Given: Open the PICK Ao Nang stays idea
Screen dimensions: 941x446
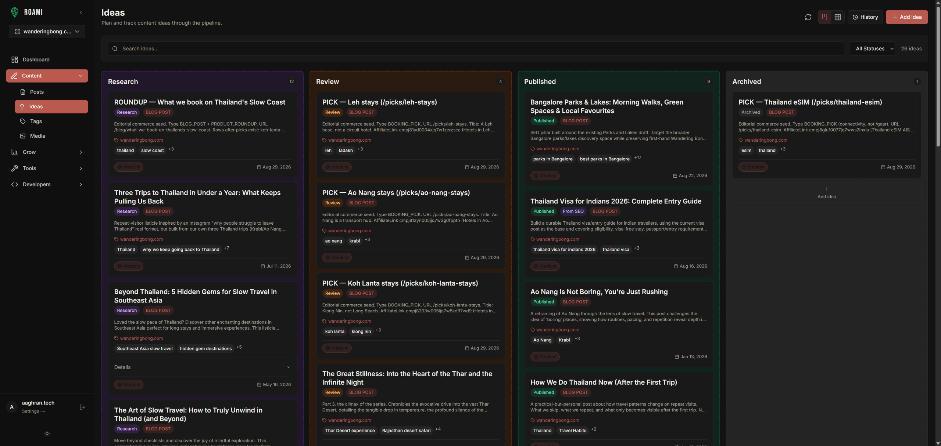Looking at the screenshot, I should pyautogui.click(x=396, y=193).
